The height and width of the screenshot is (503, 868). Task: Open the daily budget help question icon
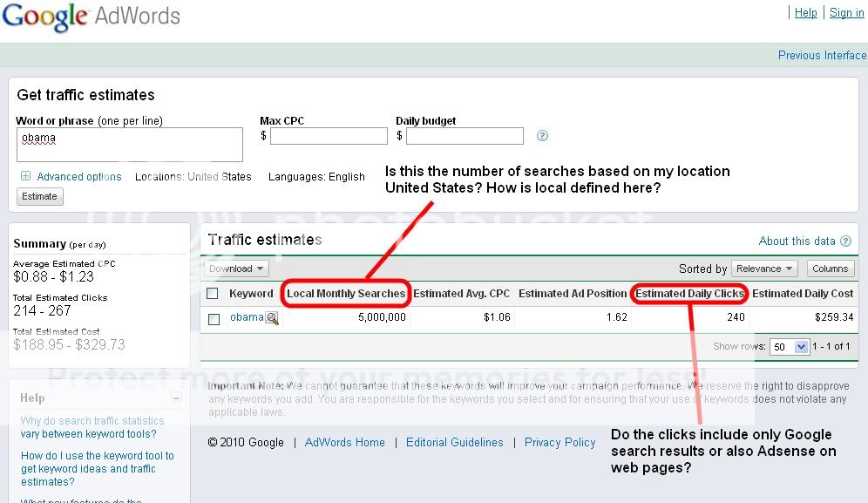click(542, 136)
